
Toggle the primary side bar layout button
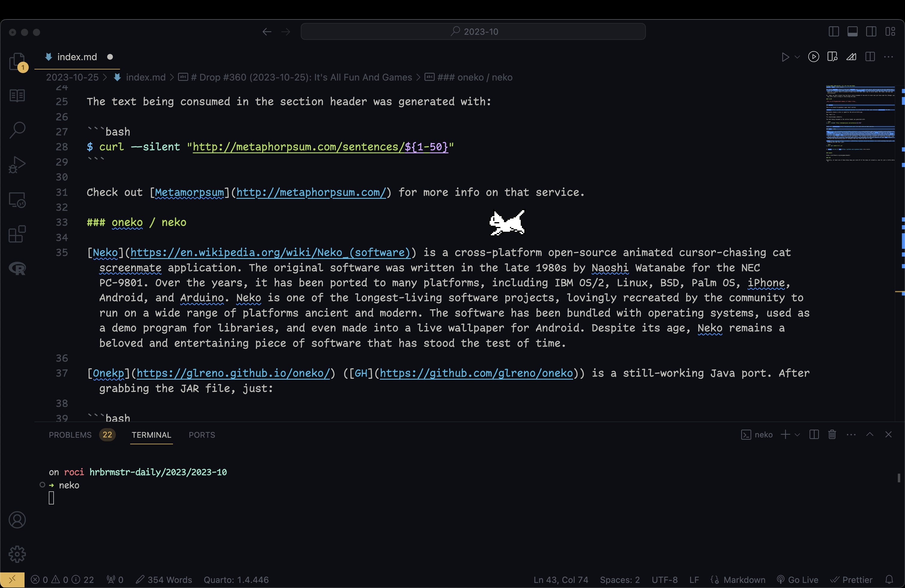(833, 31)
